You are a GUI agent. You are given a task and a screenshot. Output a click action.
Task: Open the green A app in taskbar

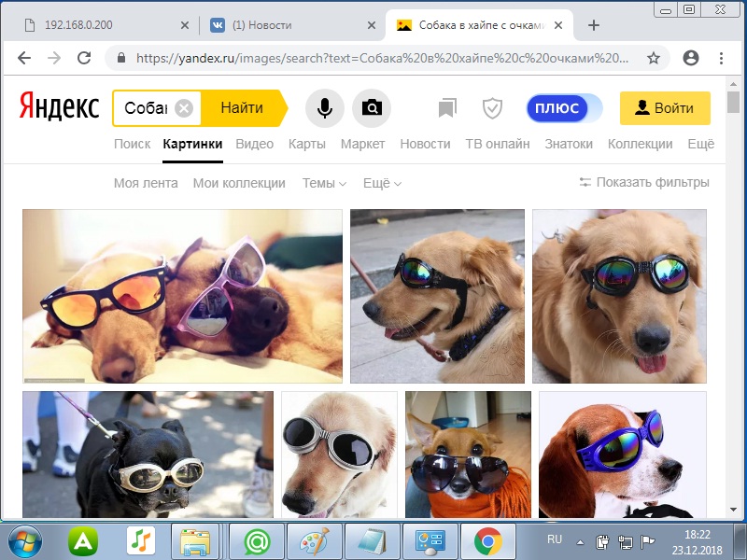point(83,542)
